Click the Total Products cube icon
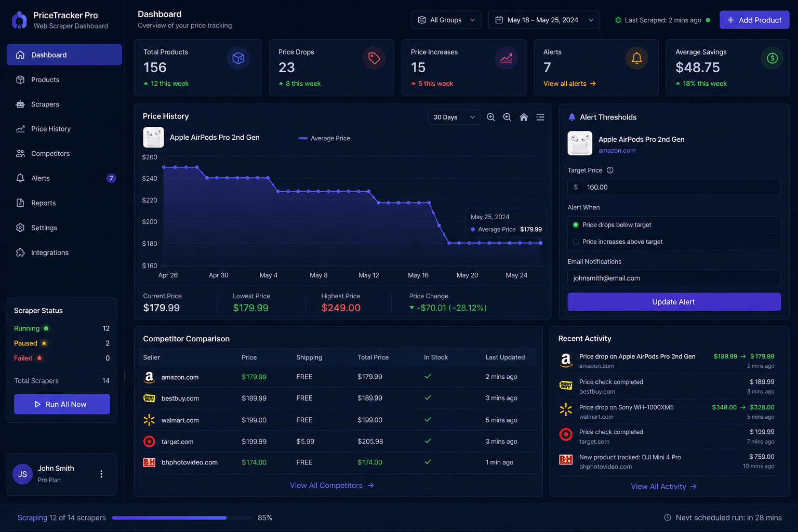 [x=238, y=58]
